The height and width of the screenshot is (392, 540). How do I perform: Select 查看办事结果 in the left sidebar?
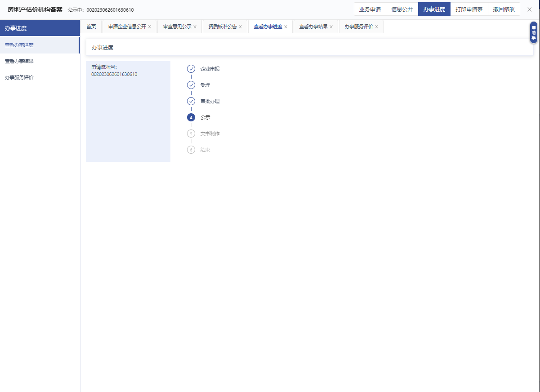tap(19, 61)
